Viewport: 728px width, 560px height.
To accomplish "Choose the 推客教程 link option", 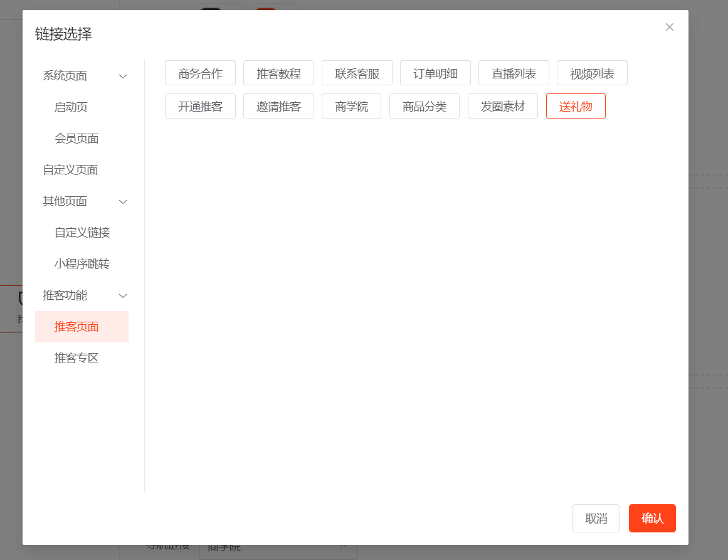I will tap(278, 73).
